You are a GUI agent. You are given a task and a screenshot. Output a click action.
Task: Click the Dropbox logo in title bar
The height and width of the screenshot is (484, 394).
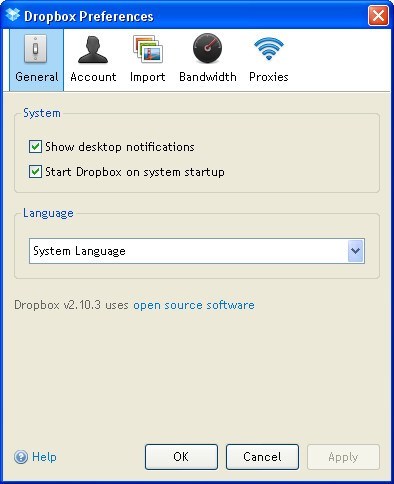(x=13, y=15)
